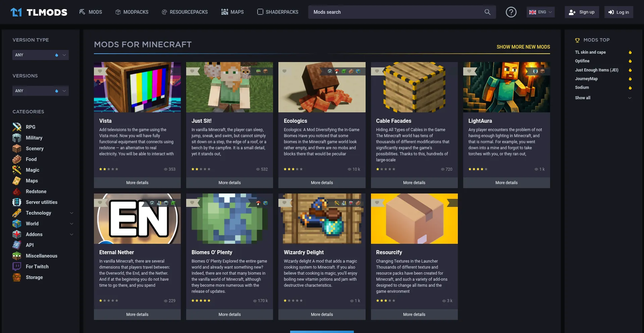
Task: Click the LightAura star rating
Action: tap(478, 169)
